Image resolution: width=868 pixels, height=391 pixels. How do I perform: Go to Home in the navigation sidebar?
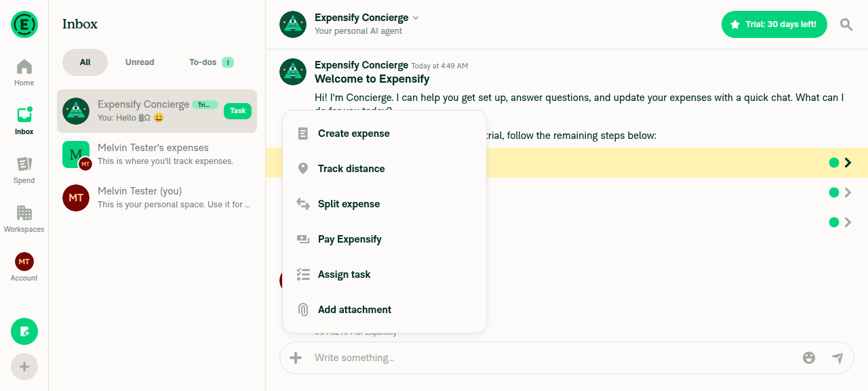(24, 73)
